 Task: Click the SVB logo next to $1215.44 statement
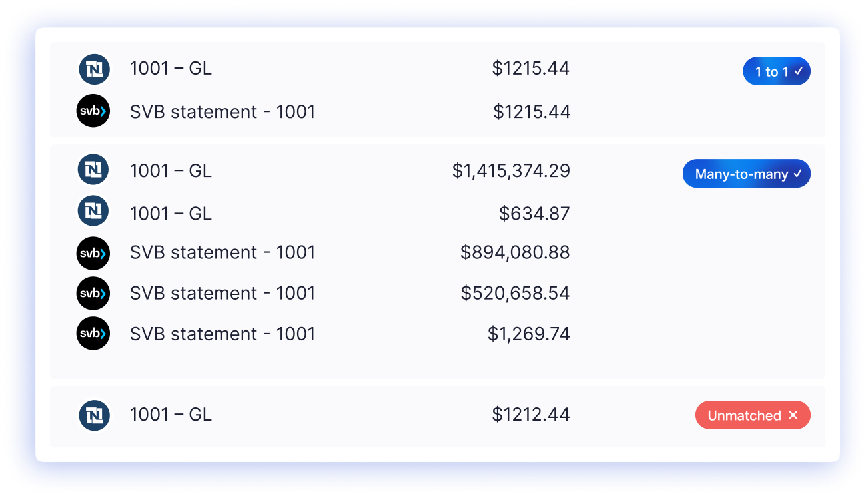click(x=93, y=111)
